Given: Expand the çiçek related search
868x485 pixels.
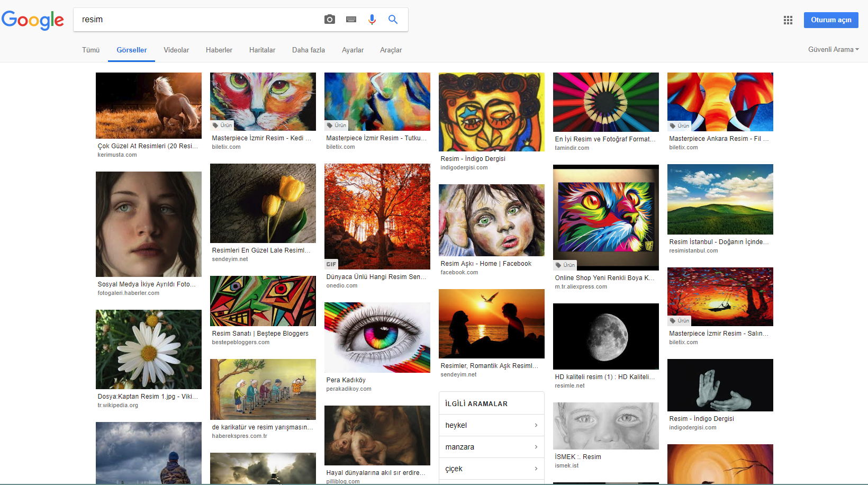Looking at the screenshot, I should pos(492,469).
